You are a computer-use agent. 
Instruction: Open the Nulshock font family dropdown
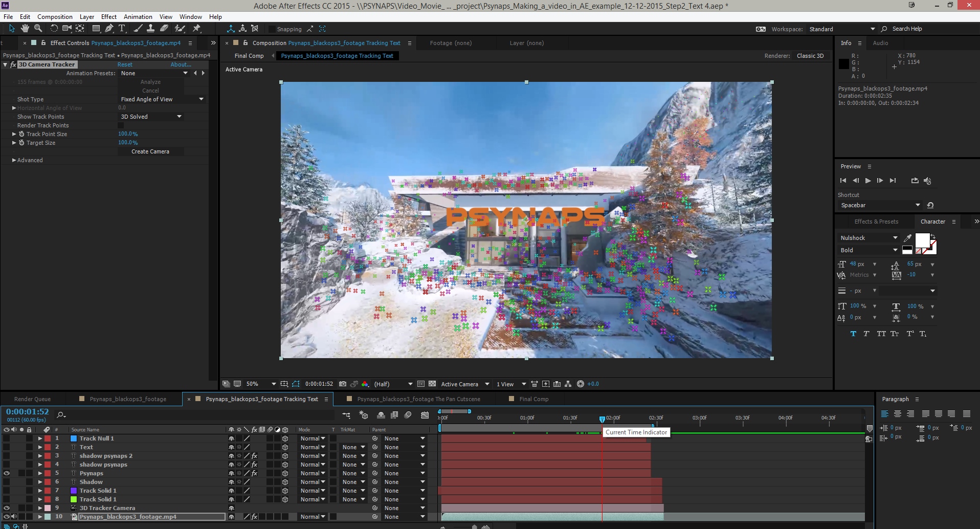click(x=868, y=238)
